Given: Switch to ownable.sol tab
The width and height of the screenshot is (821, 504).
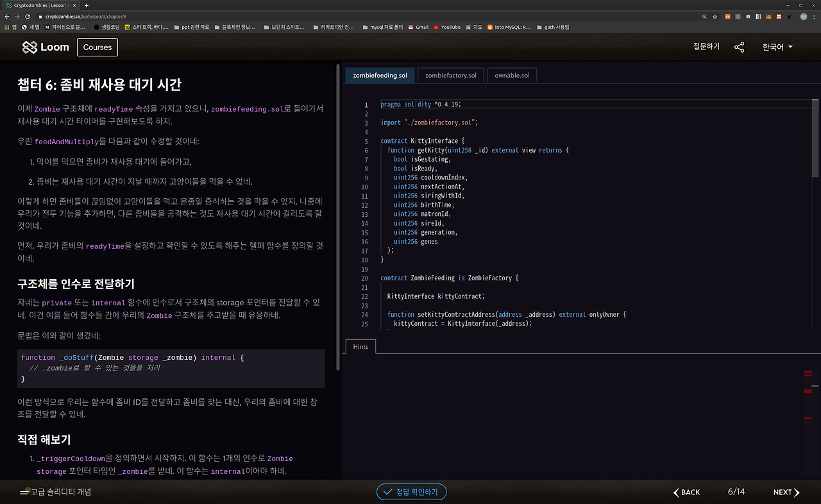Looking at the screenshot, I should pos(512,75).
